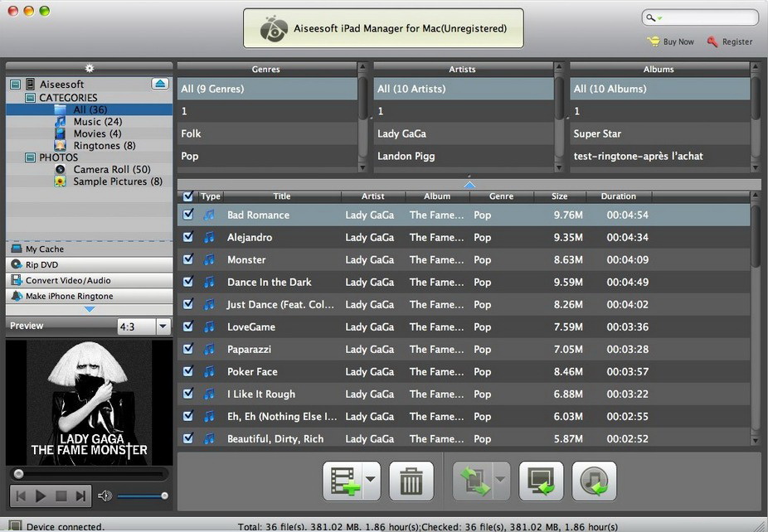Click the search input field
This screenshot has width=768, height=532.
click(707, 17)
